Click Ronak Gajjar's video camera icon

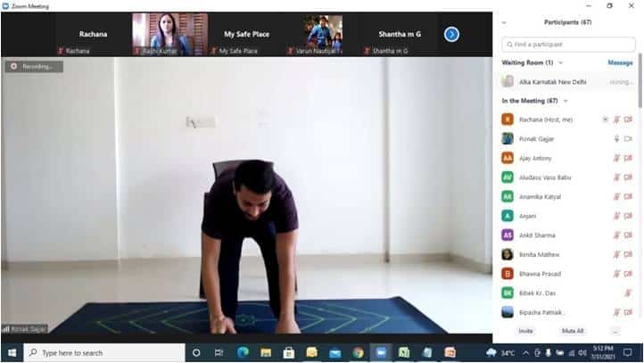(628, 138)
